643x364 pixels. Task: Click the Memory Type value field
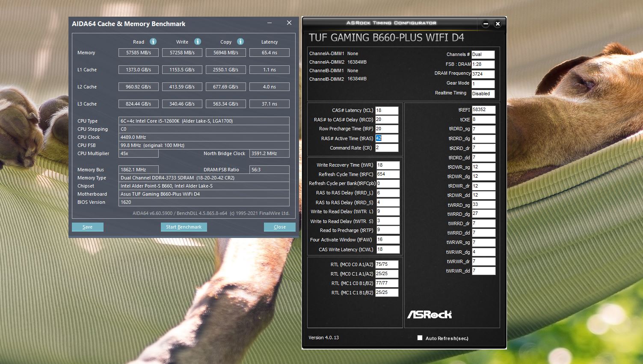pos(204,178)
